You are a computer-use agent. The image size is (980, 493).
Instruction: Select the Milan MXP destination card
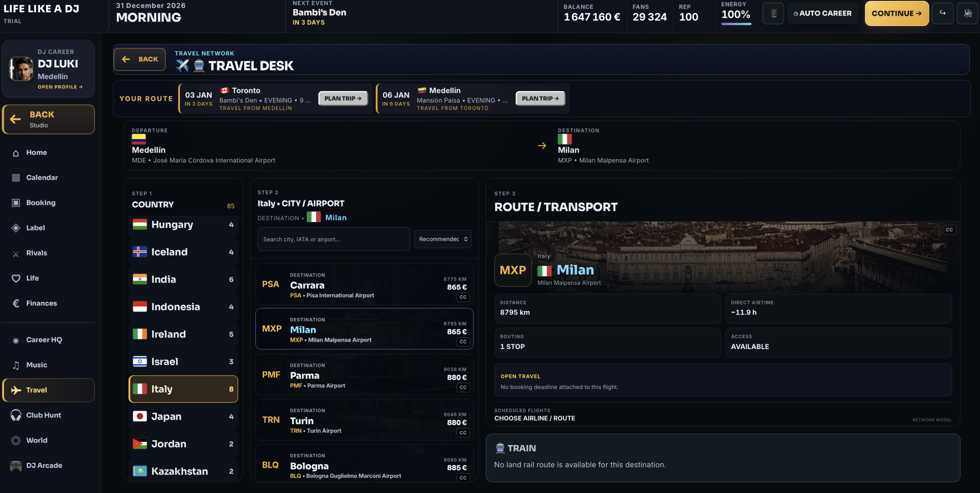click(364, 329)
